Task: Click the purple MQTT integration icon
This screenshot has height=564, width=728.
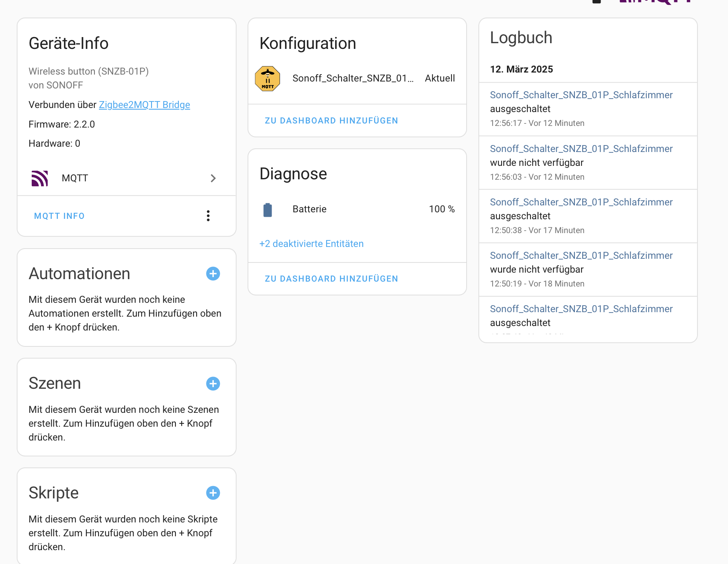Action: (40, 178)
